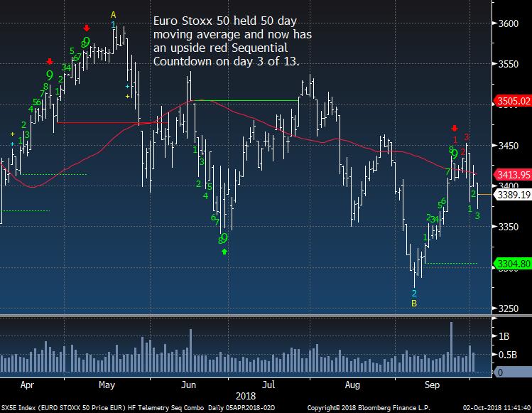Select the white 3389.19 last price label
532x413 pixels.
(512, 195)
